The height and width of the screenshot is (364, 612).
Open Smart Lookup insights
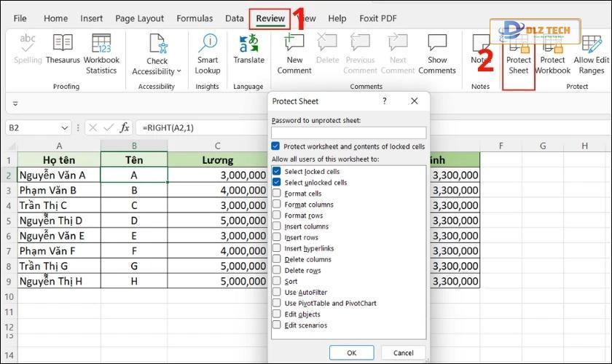click(208, 54)
